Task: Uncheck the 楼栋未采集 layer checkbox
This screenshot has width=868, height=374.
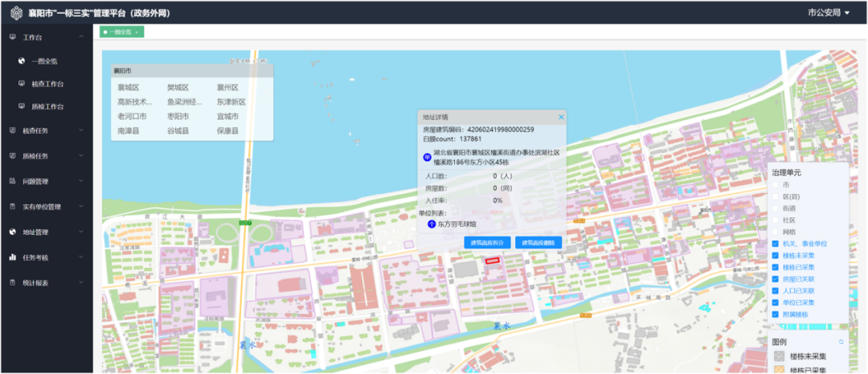Action: pyautogui.click(x=775, y=255)
